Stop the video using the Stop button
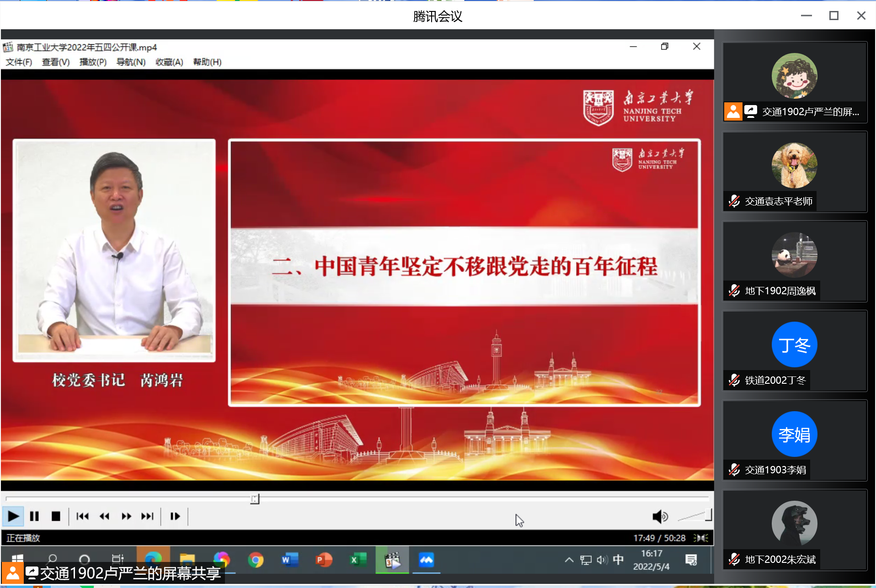876x588 pixels. (x=56, y=516)
